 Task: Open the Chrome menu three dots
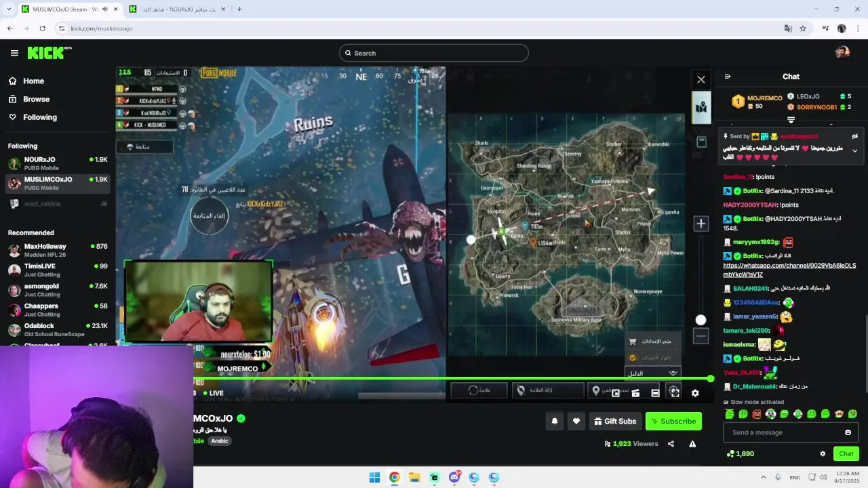coord(859,28)
